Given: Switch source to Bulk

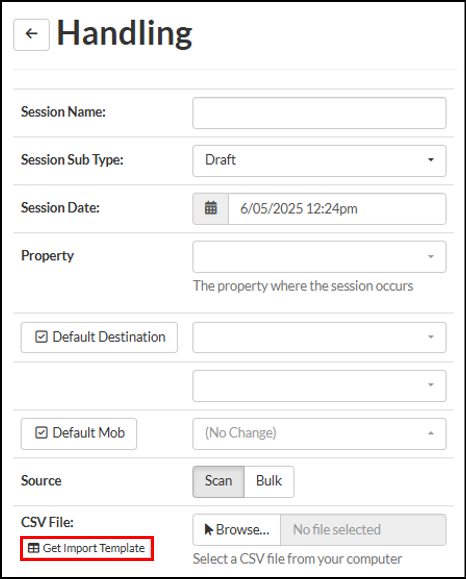Looking at the screenshot, I should (x=269, y=482).
